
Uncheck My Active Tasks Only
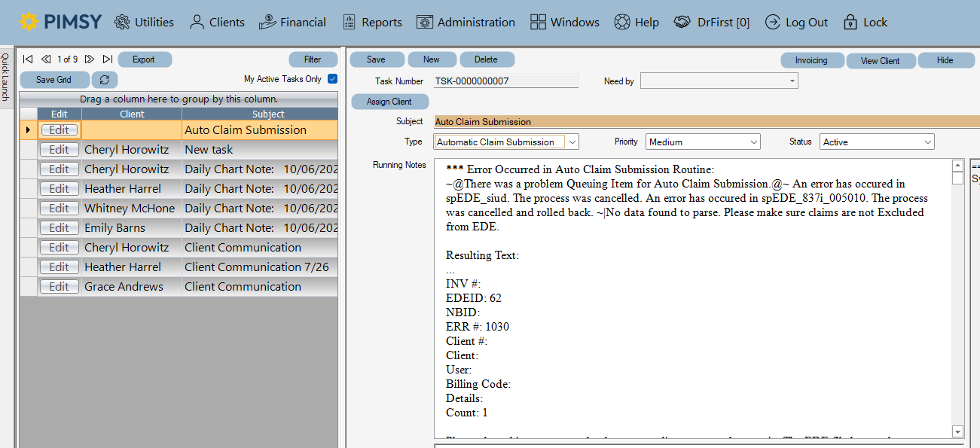pos(331,78)
